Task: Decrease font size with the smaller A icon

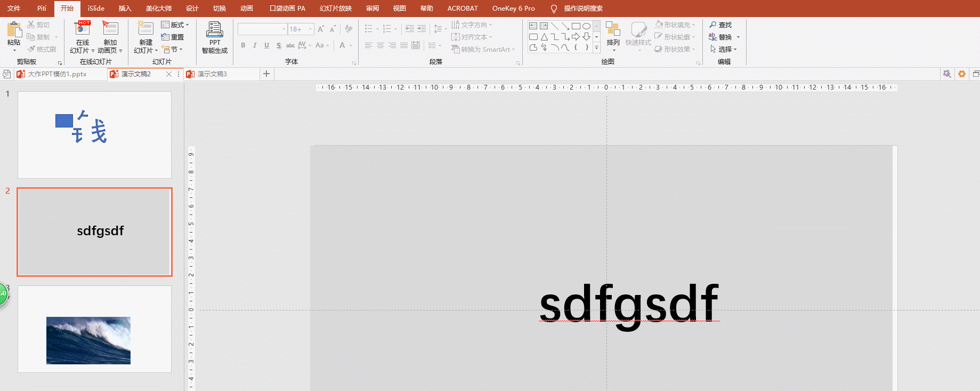Action: [x=333, y=29]
